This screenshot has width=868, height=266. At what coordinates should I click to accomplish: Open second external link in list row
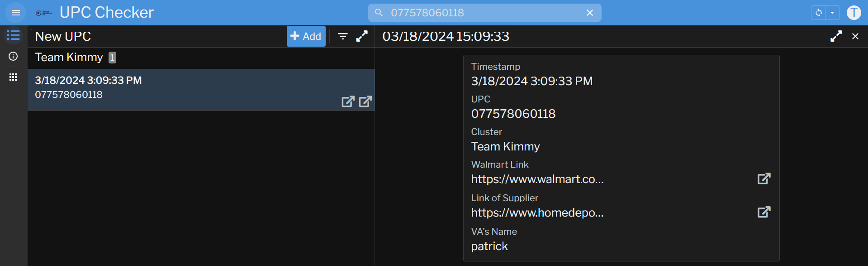(x=365, y=102)
